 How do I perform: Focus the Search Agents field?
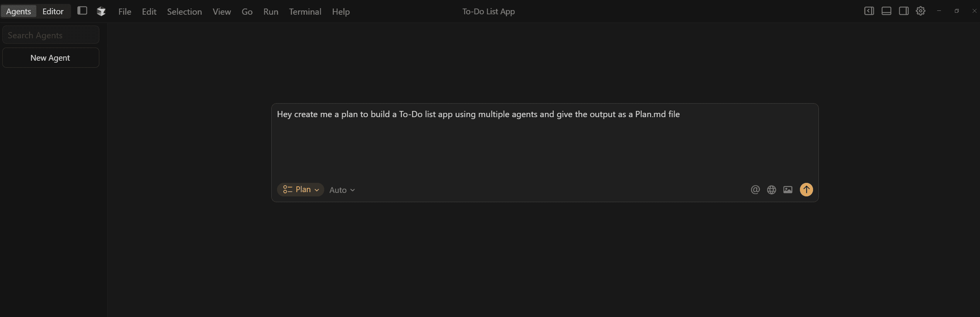click(x=51, y=35)
